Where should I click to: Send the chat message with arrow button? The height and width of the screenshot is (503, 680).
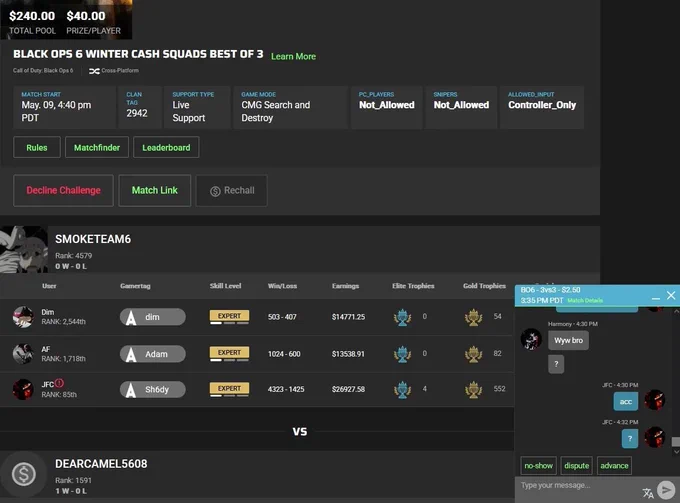(666, 490)
